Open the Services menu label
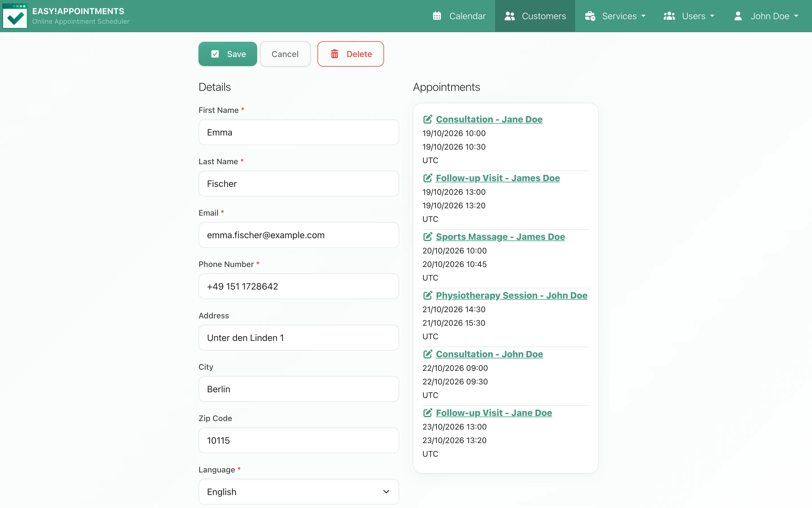Viewport: 812px width, 508px height. (x=619, y=16)
